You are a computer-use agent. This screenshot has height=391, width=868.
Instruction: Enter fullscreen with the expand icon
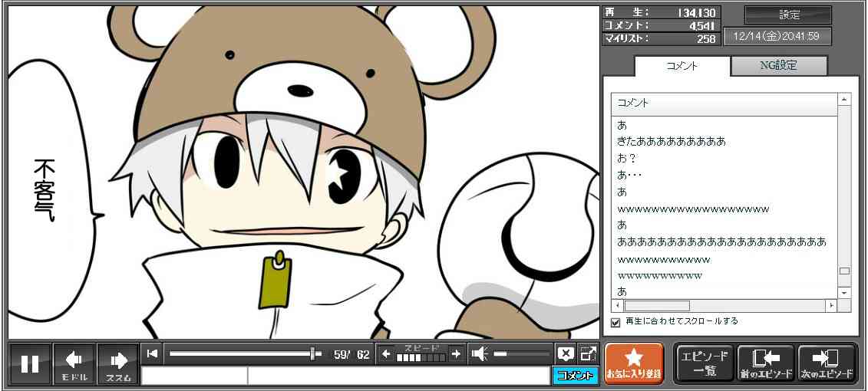click(588, 353)
